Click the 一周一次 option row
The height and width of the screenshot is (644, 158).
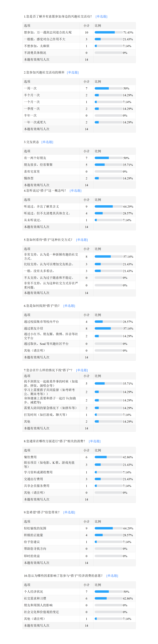coord(79,88)
